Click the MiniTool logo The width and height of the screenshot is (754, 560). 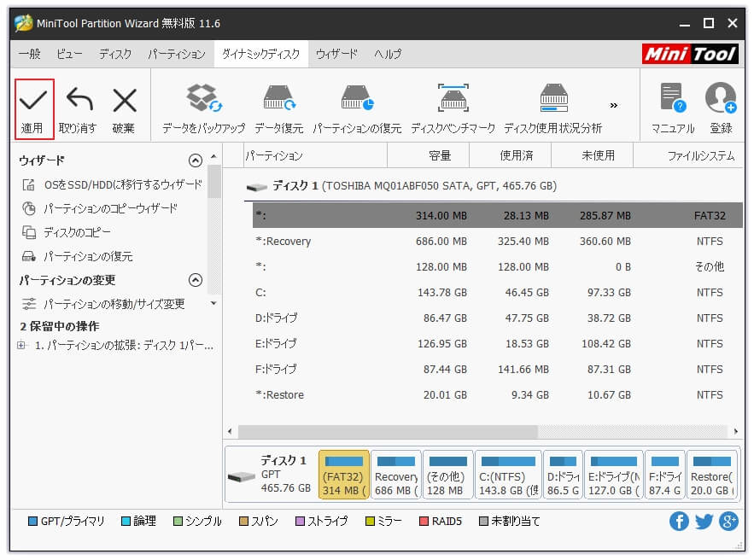[x=690, y=54]
